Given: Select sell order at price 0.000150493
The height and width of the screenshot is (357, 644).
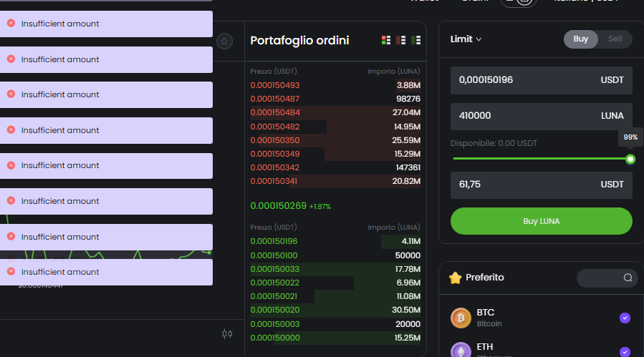Looking at the screenshot, I should point(335,85).
